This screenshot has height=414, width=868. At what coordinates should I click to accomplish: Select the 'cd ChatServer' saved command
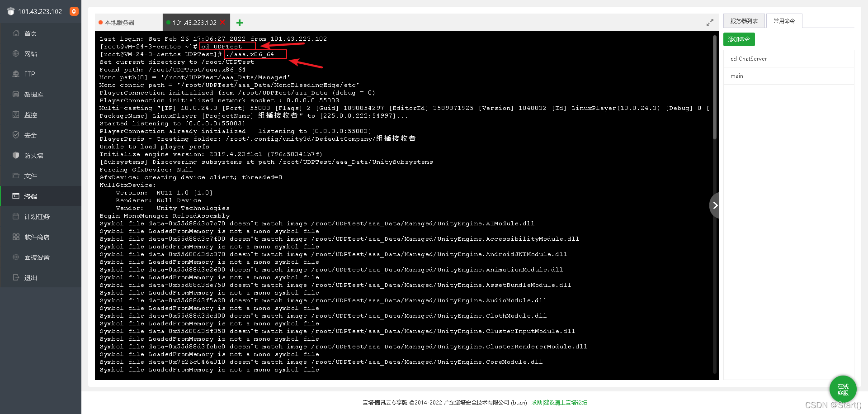pyautogui.click(x=789, y=59)
